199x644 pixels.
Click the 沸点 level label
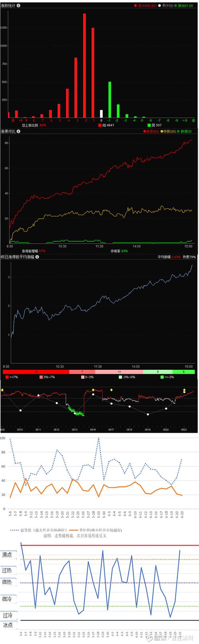pos(7,555)
